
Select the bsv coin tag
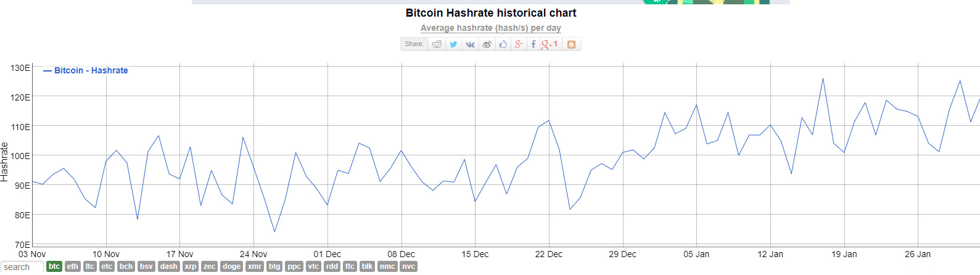click(x=146, y=266)
